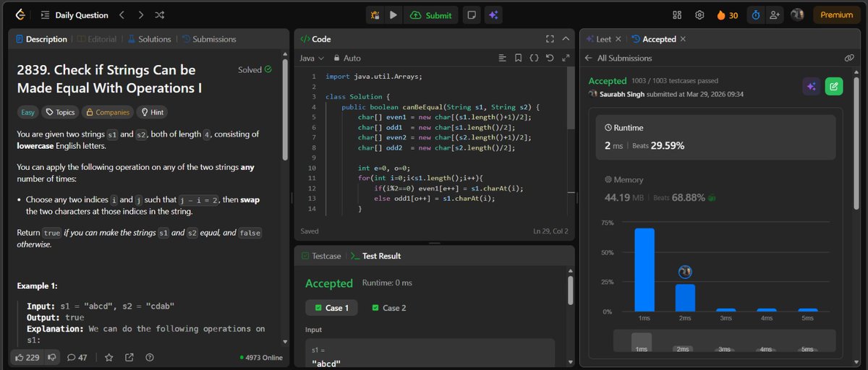The width and height of the screenshot is (868, 370).
Task: Open the code bookmark icon
Action: coord(519,58)
